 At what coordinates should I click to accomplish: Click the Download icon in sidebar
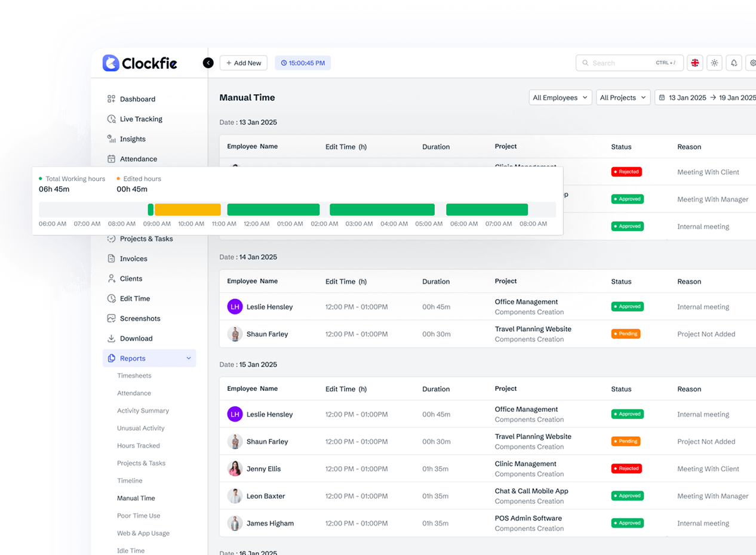[x=111, y=338]
